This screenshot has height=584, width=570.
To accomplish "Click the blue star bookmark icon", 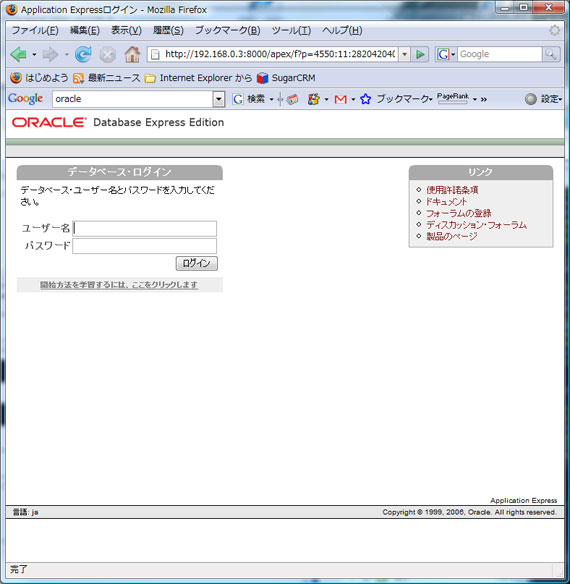I will point(365,99).
